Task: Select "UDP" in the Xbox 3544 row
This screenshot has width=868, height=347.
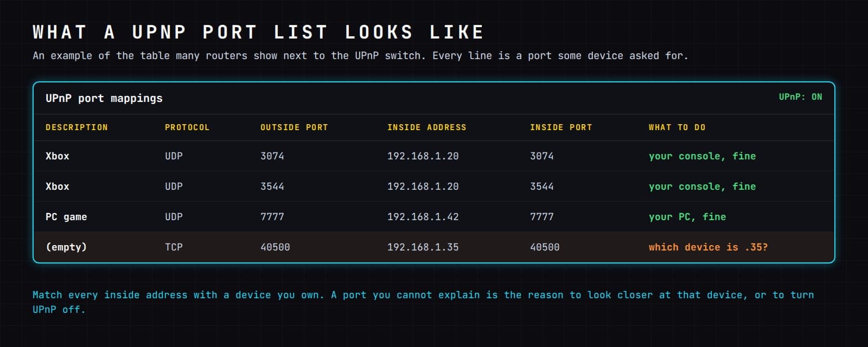Action: [174, 187]
